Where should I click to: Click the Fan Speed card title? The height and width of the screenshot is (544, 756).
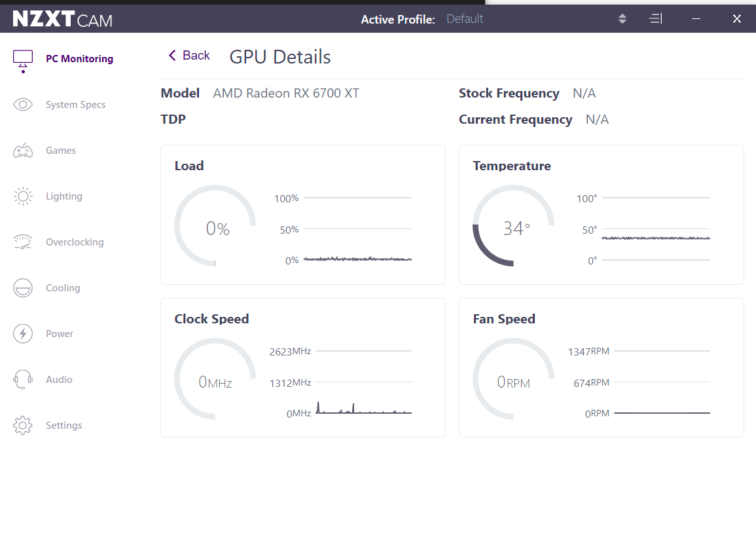click(x=504, y=319)
